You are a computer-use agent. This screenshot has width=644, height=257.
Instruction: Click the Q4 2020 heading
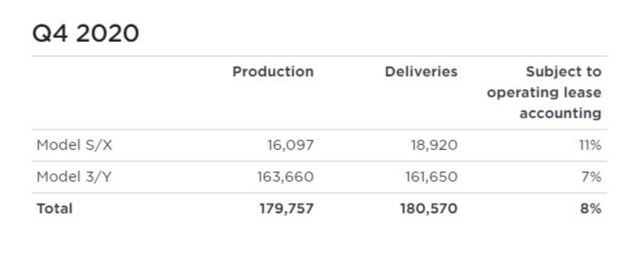pyautogui.click(x=85, y=34)
